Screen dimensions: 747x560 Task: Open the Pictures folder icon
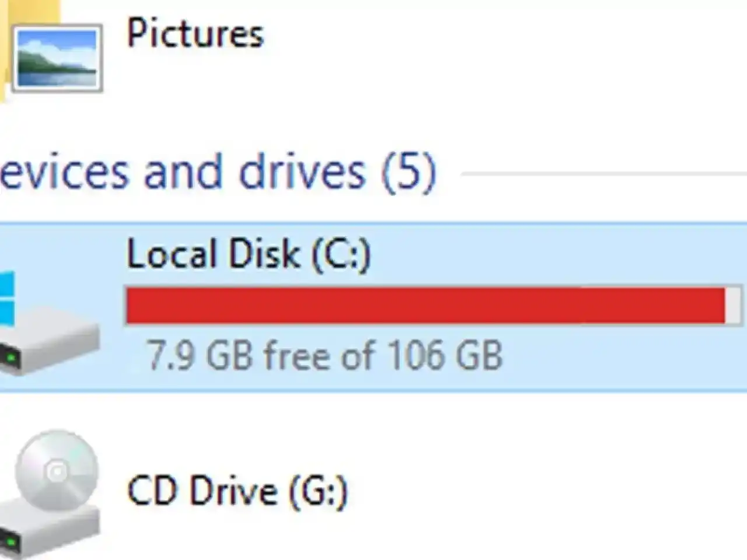click(x=55, y=57)
